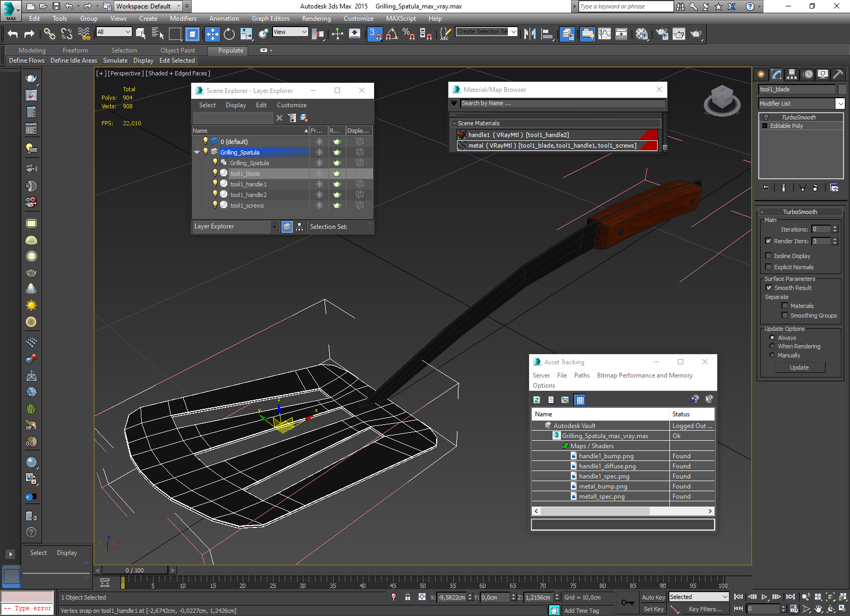Open the Motion command panel tab
The height and width of the screenshot is (616, 850).
(807, 74)
